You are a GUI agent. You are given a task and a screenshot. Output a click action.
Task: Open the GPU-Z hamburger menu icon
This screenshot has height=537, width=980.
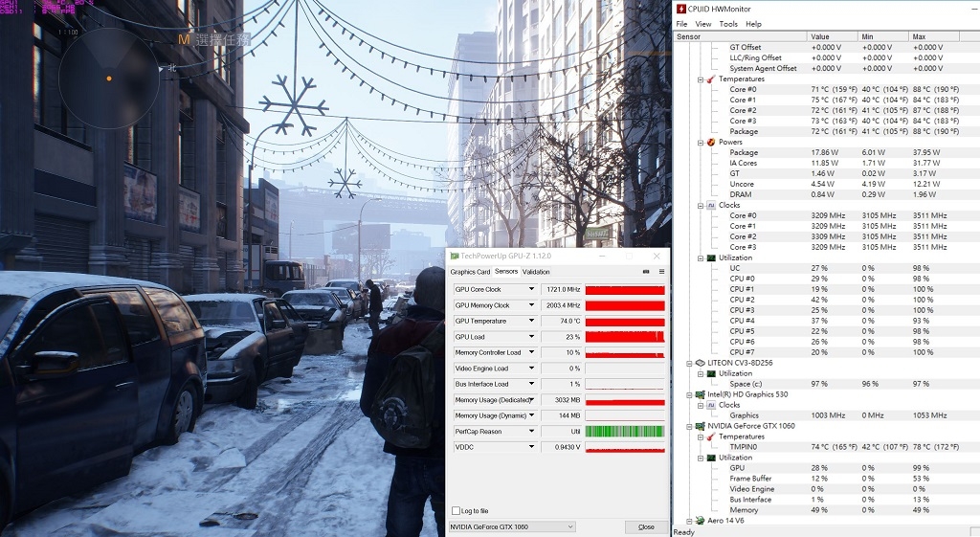click(x=661, y=272)
